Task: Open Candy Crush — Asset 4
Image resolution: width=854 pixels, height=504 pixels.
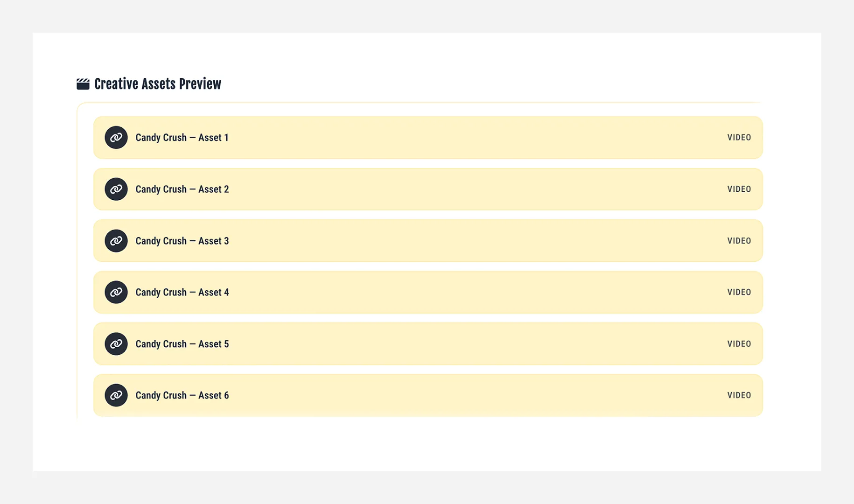Action: click(x=182, y=292)
